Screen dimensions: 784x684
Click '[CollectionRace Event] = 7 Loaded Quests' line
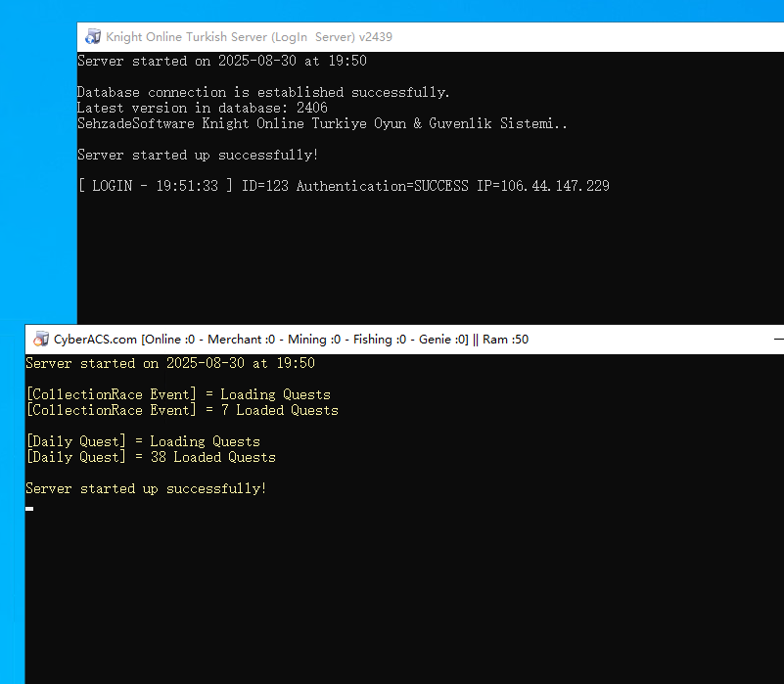(182, 411)
